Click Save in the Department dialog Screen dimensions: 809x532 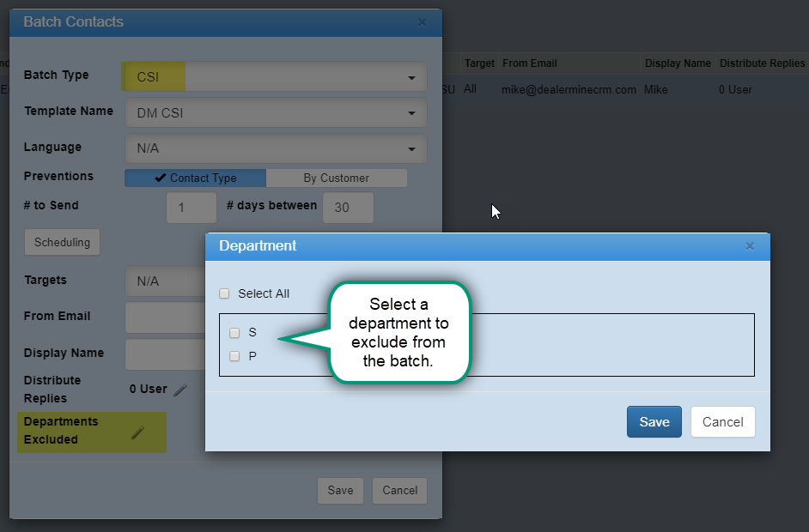point(654,421)
